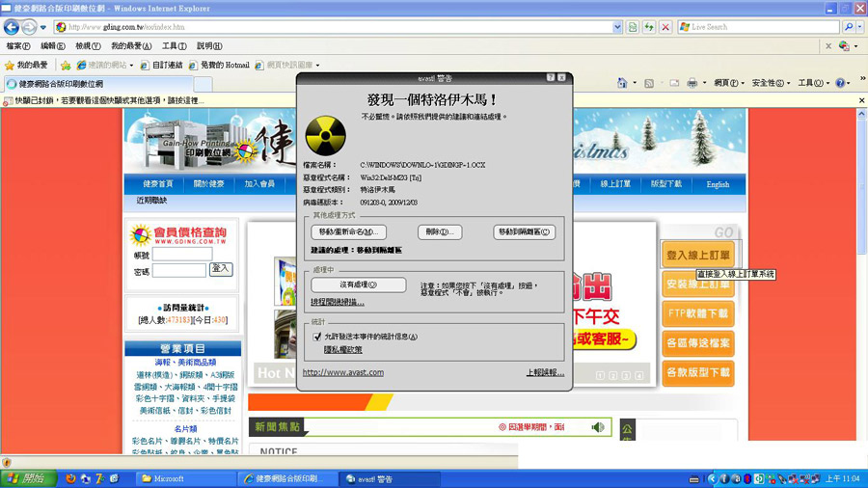This screenshot has width=868, height=488.
Task: Open search provider dropdown arrow
Action: (859, 27)
